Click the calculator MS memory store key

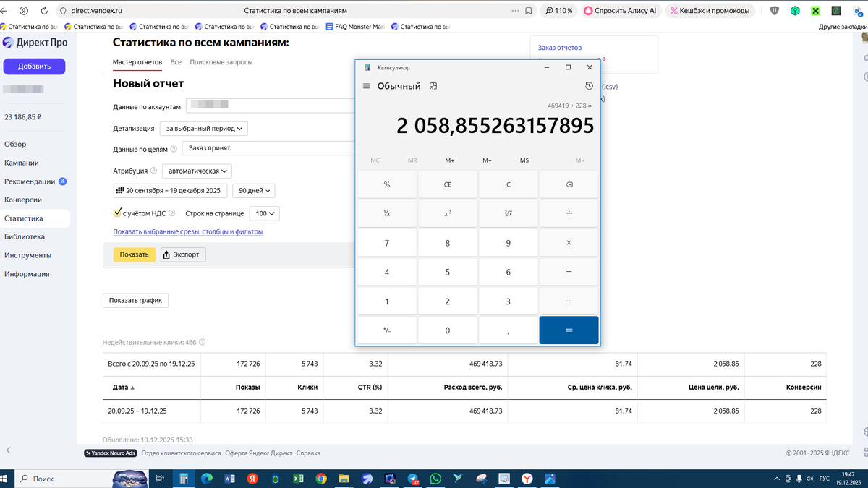point(524,160)
